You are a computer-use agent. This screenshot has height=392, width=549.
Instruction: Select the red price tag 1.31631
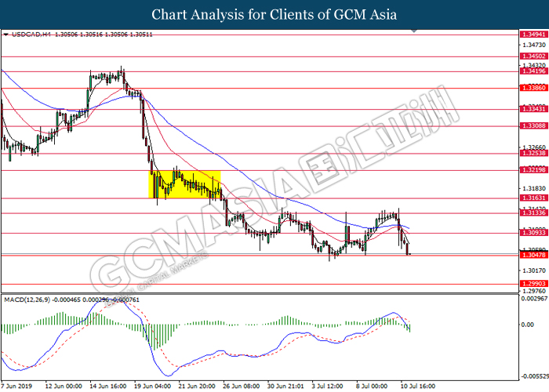[534, 198]
